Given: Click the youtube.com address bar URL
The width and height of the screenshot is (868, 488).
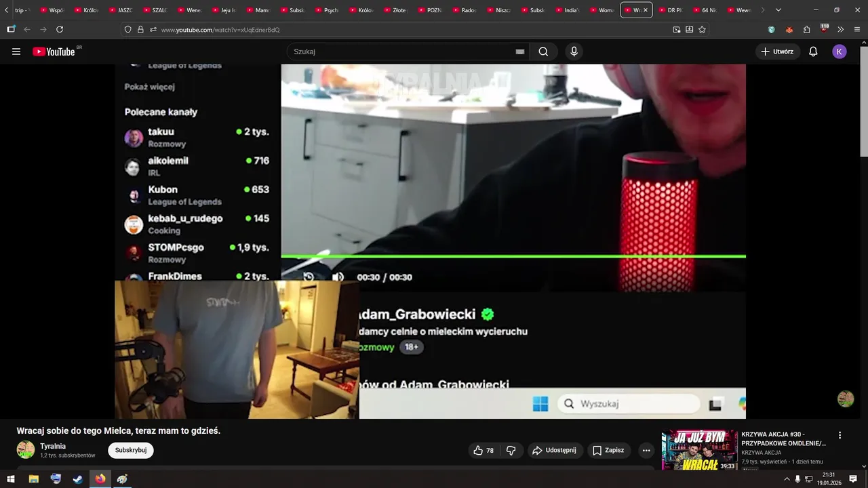Looking at the screenshot, I should (220, 30).
